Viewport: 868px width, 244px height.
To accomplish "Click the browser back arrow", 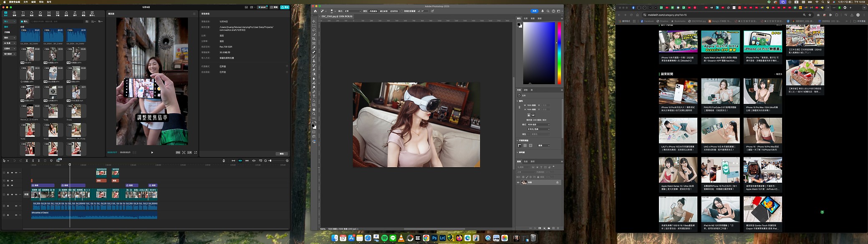I will pyautogui.click(x=619, y=15).
